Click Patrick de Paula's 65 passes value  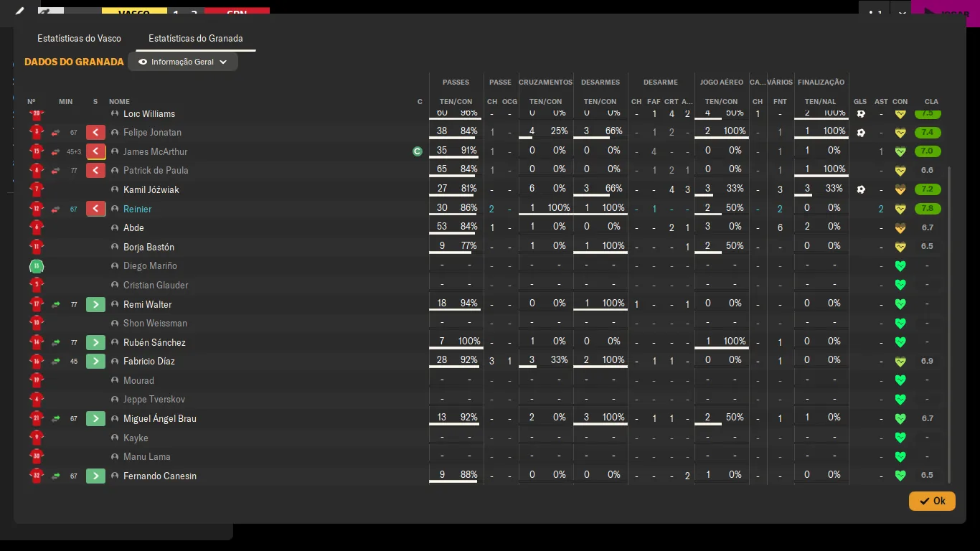tap(442, 169)
